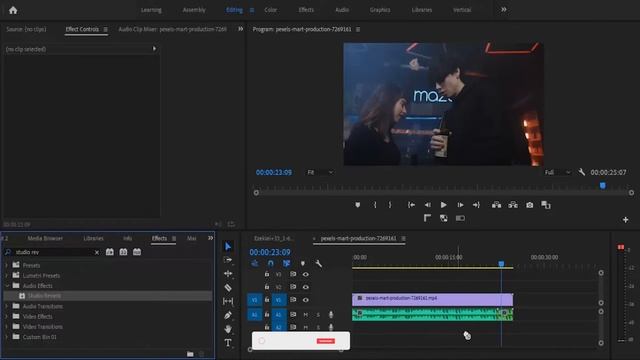The width and height of the screenshot is (640, 360).
Task: Switch to the Graphics workspace
Action: [x=380, y=10]
